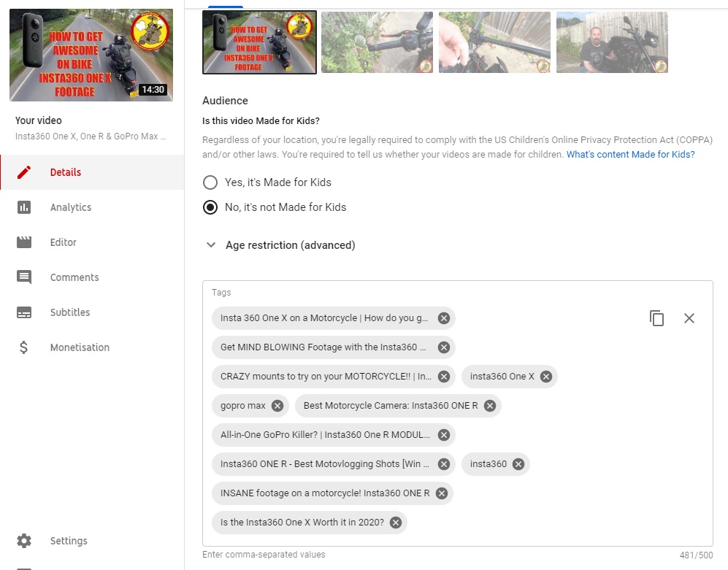Select 'Yes, it's Made for Kids'
728x570 pixels.
(210, 182)
